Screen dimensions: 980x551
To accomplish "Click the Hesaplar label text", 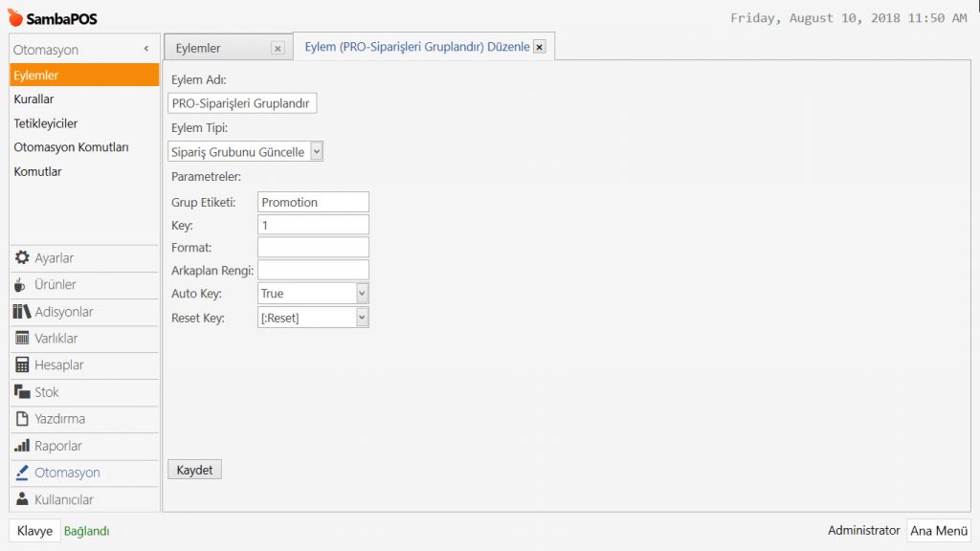I will coord(58,364).
